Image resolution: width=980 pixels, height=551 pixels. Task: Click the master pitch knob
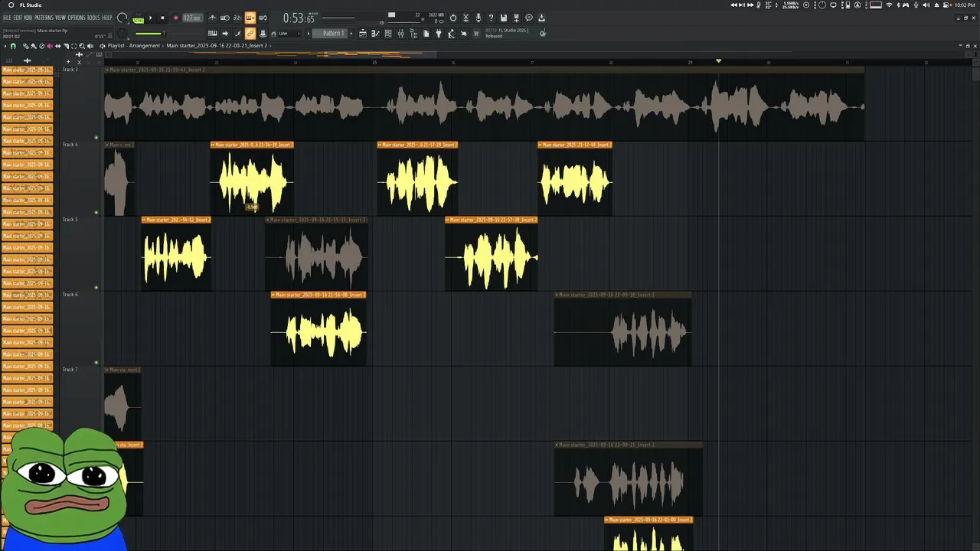122,34
